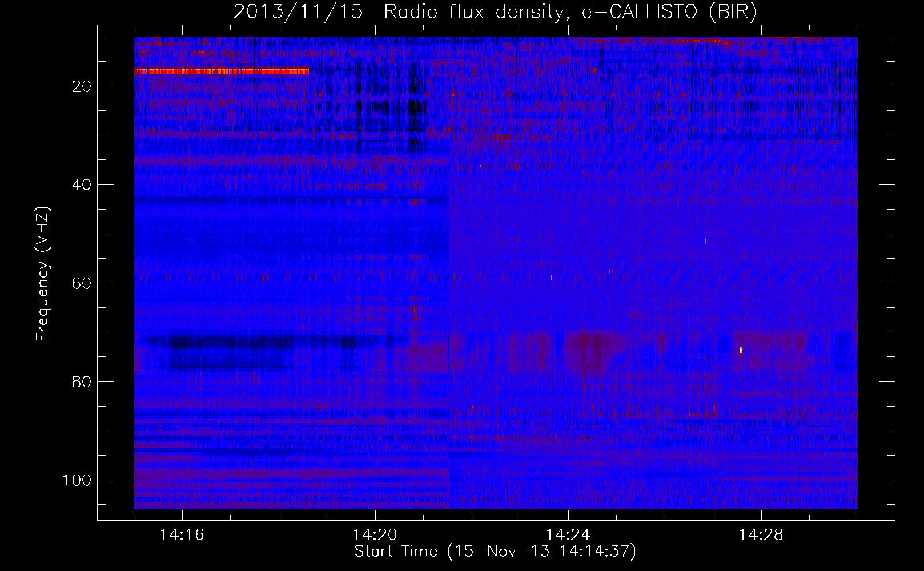Click the 80 frequency tick label
Screen dimensions: 924x571
point(82,382)
